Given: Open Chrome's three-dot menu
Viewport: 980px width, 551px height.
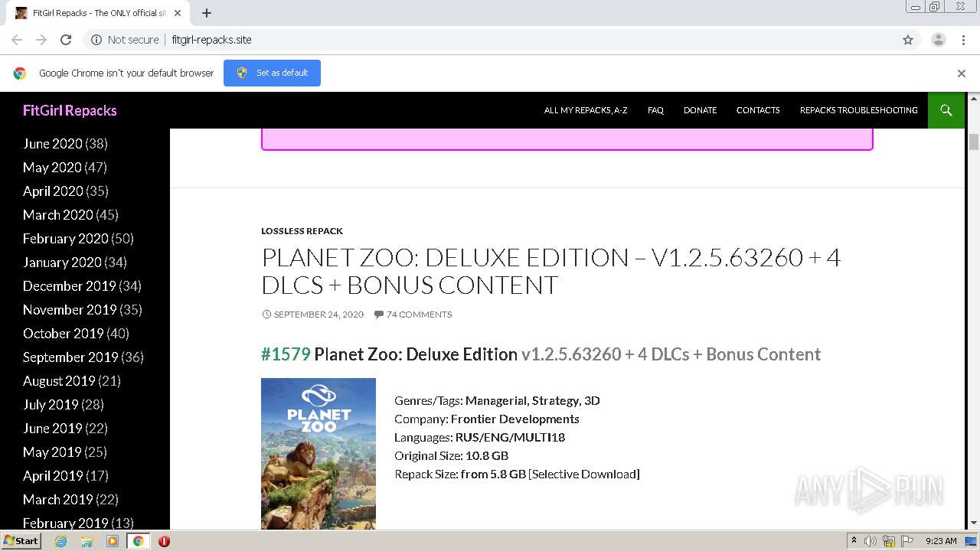Looking at the screenshot, I should coord(963,40).
